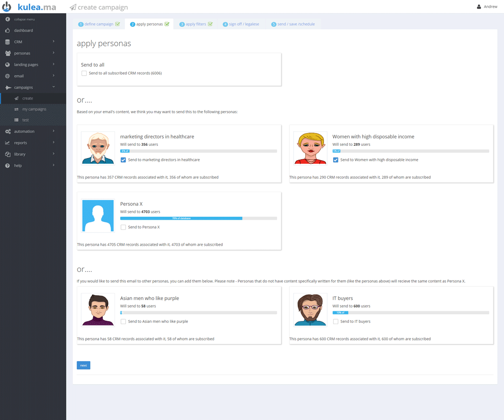This screenshot has height=420, width=504.
Task: Click the user icon beside Andrew
Action: click(479, 7)
